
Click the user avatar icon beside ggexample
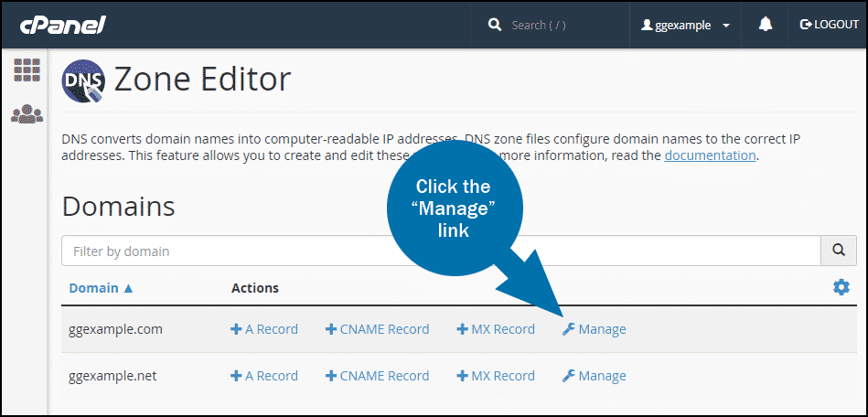tap(647, 25)
